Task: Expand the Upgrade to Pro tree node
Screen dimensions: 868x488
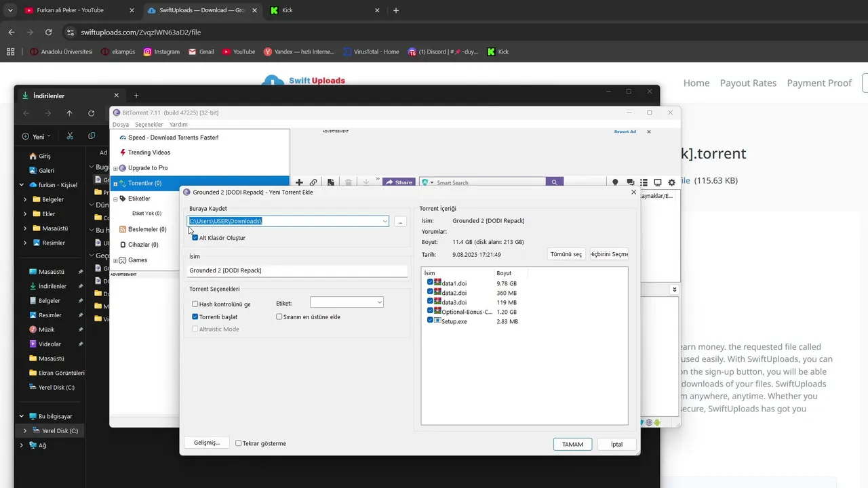Action: (x=115, y=168)
